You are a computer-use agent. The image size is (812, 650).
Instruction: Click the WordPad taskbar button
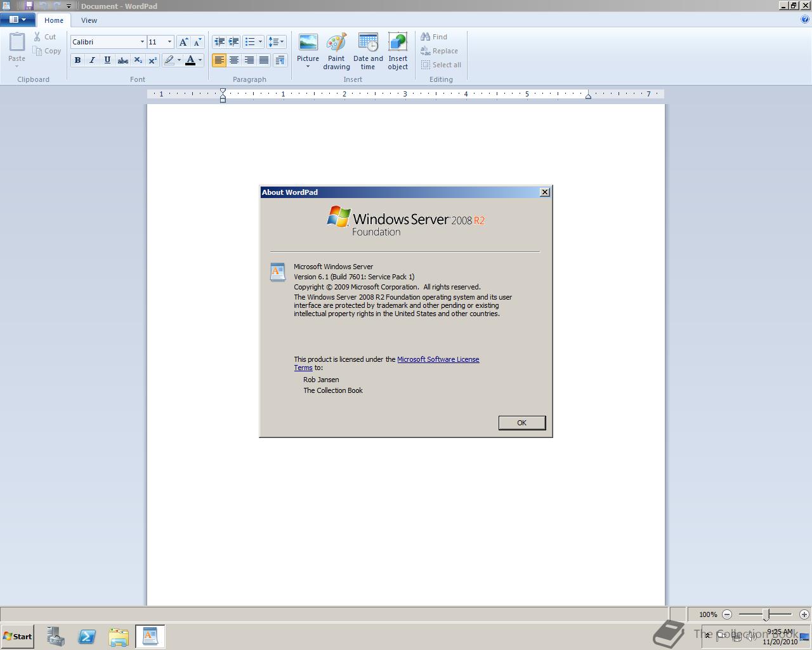pyautogui.click(x=150, y=637)
